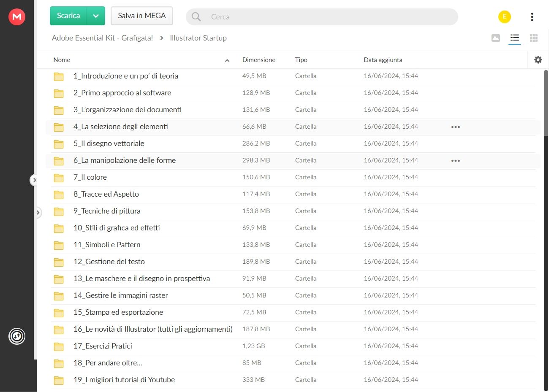Viewport: 549px width, 392px height.
Task: Click folder icon of 18_Per andare oltre...
Action: pyautogui.click(x=59, y=363)
